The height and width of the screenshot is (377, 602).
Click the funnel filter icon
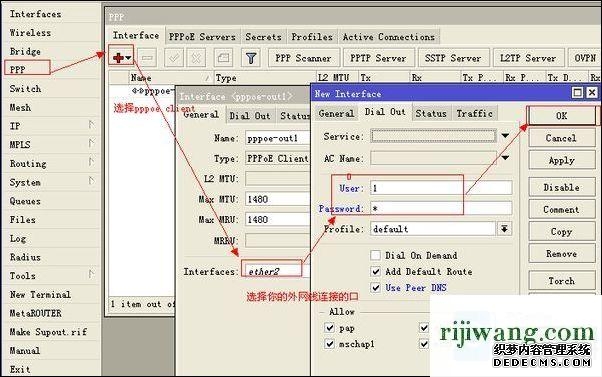point(251,58)
